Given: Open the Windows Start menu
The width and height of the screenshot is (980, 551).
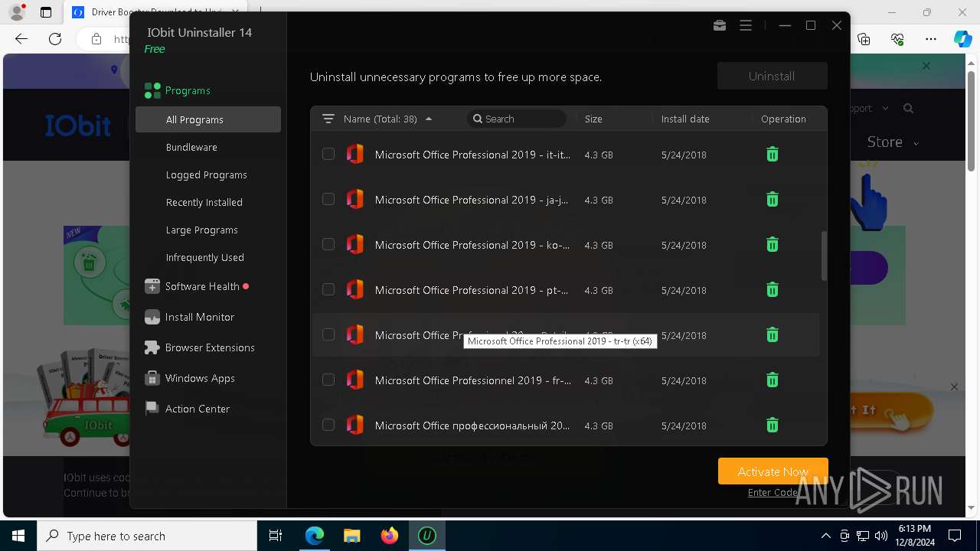Looking at the screenshot, I should 18,536.
